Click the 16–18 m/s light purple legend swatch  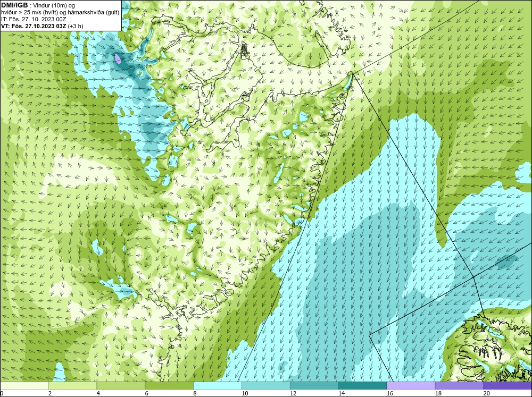point(411,386)
